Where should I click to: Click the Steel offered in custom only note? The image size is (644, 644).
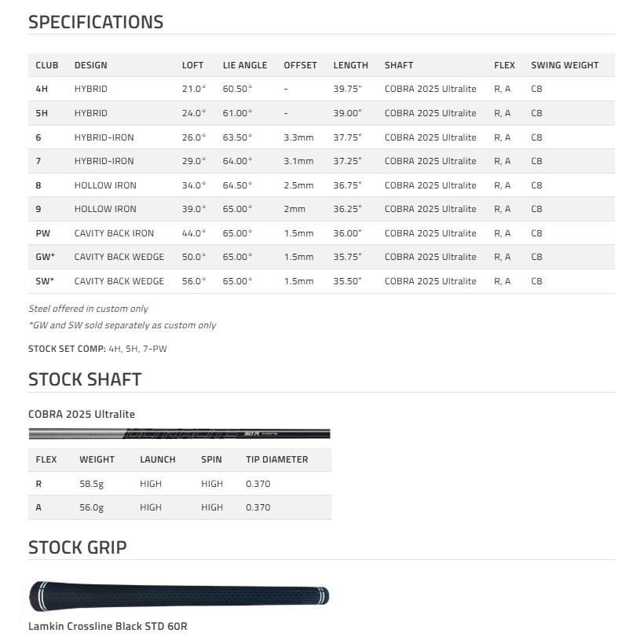point(88,309)
